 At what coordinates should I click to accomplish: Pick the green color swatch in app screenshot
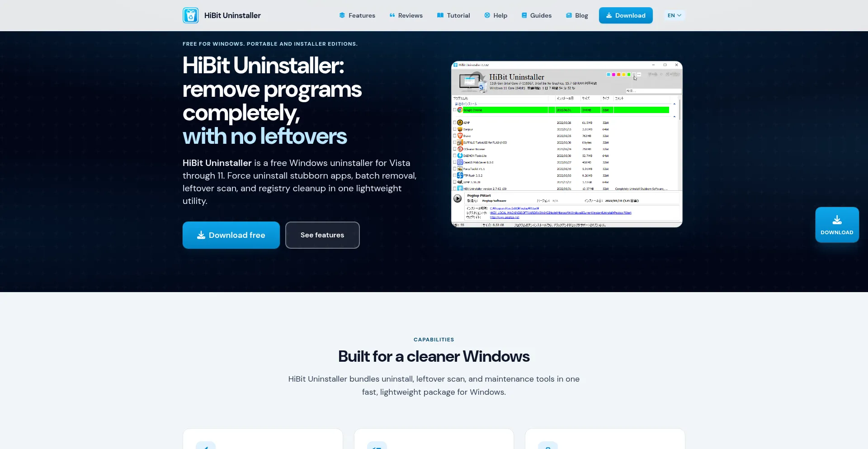(x=628, y=75)
